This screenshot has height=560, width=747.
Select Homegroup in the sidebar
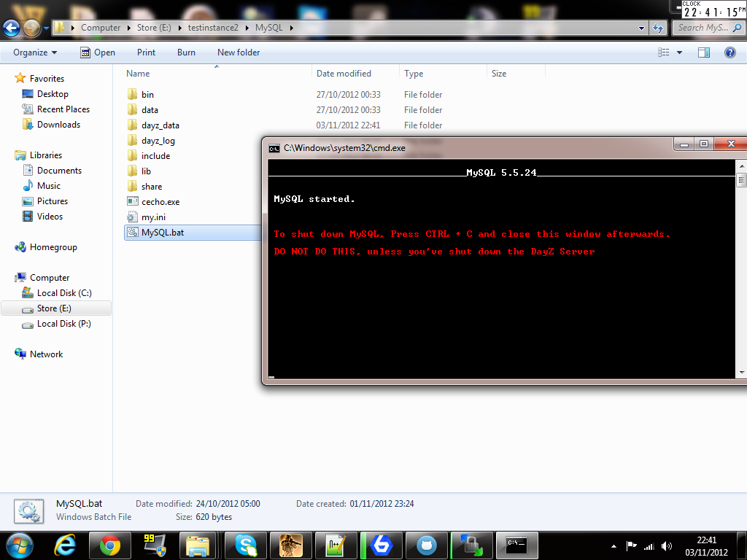(53, 247)
